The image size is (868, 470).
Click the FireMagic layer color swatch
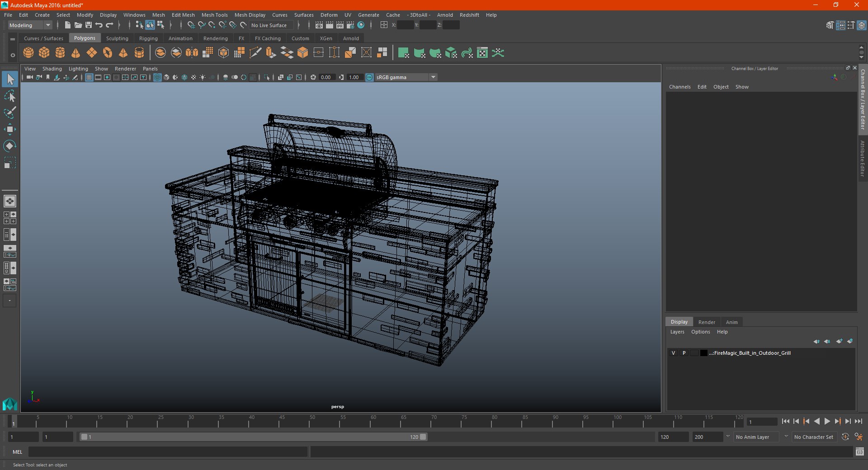[x=704, y=353]
